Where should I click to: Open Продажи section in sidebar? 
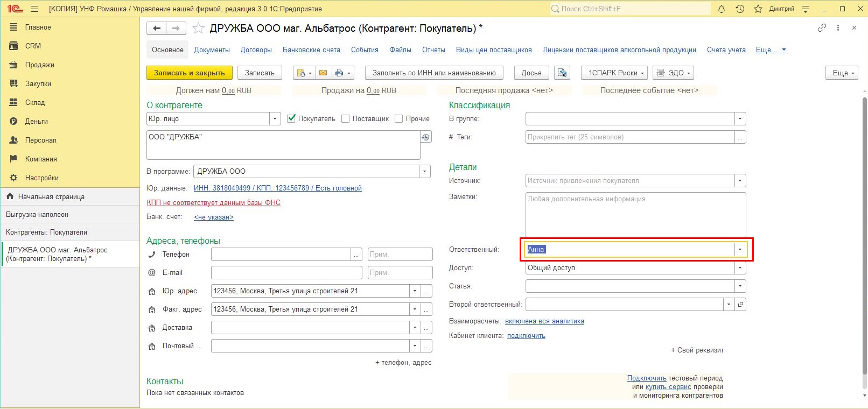(39, 65)
